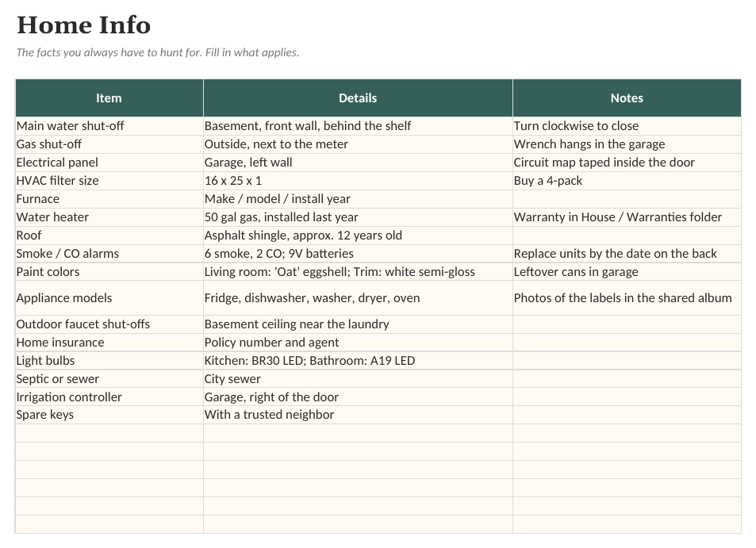The height and width of the screenshot is (548, 756).
Task: Click the "Living room: 'Oat' eggshell" details cell
Action: 358,272
